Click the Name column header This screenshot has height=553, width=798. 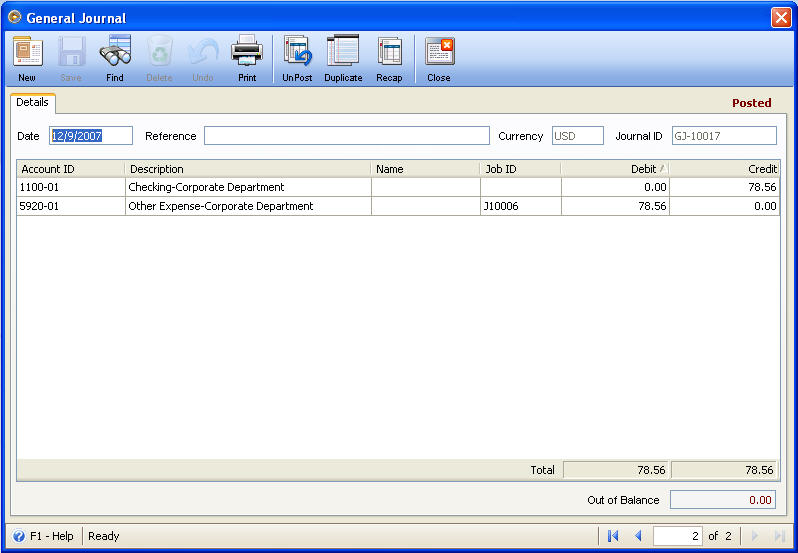425,169
